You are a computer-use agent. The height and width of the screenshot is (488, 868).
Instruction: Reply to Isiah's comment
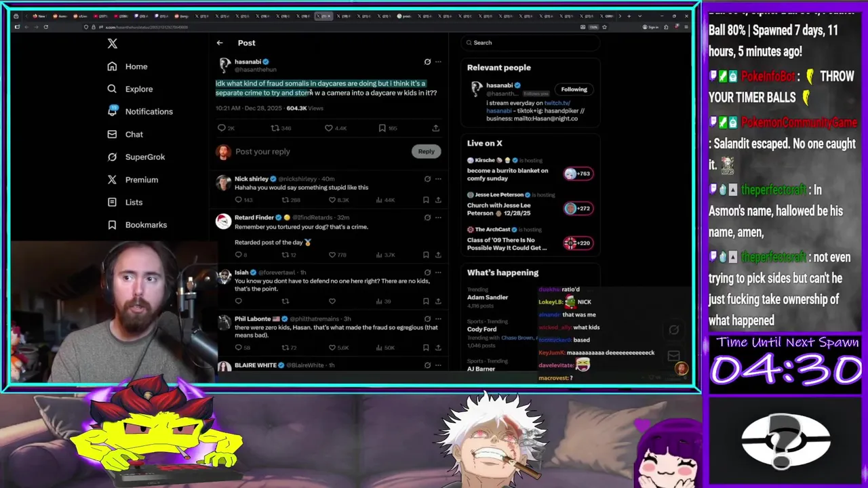click(x=238, y=301)
